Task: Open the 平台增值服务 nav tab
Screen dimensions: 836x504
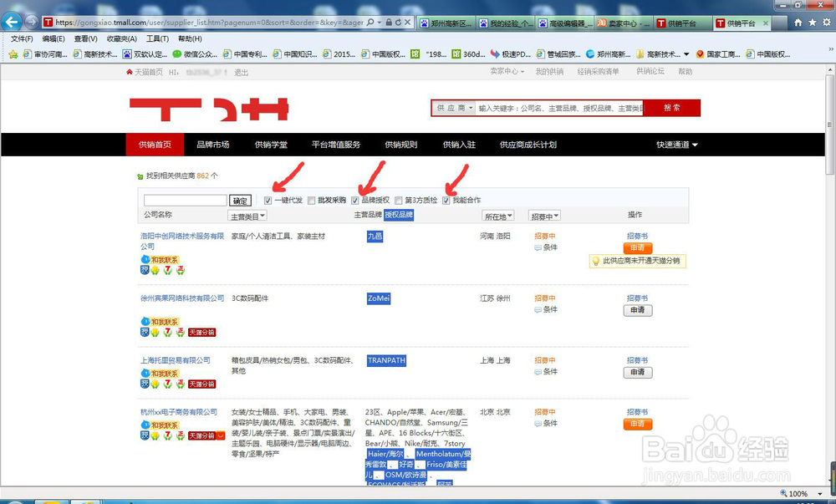Action: pyautogui.click(x=336, y=145)
